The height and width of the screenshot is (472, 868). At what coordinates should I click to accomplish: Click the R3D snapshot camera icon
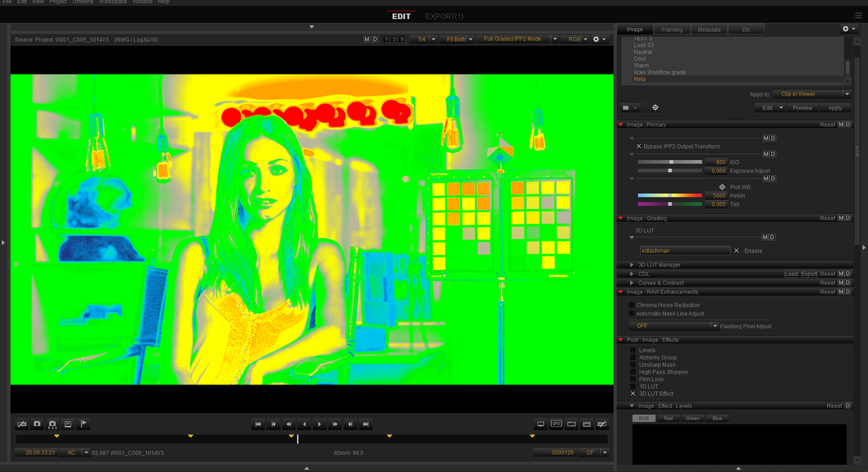52,425
